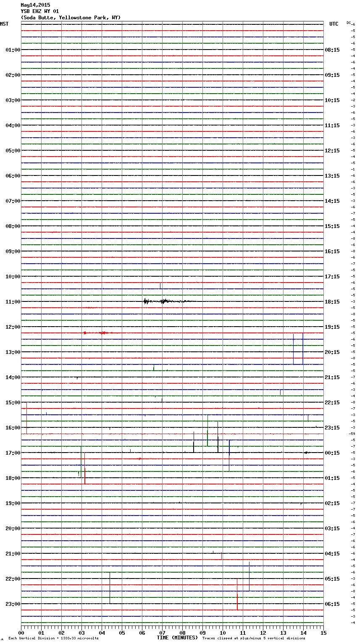This screenshot has height=644, width=357.
Task: Click the 23:15 UTC time label
Action: [332, 428]
